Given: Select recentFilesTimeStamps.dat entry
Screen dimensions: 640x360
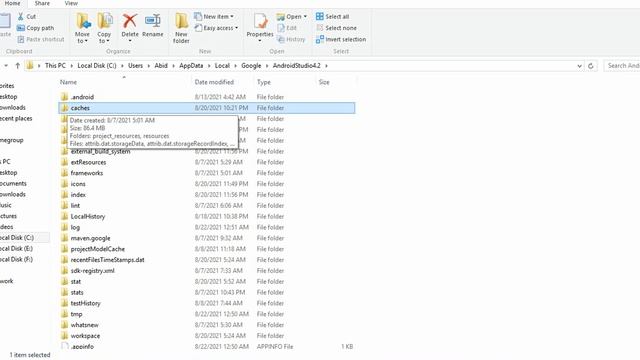Looking at the screenshot, I should pyautogui.click(x=107, y=260).
